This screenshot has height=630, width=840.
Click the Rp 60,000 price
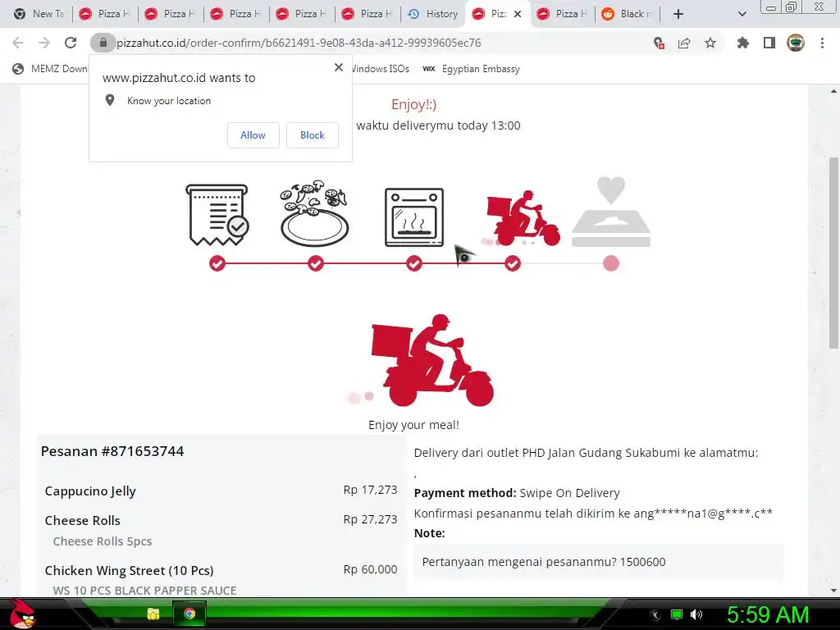tap(370, 569)
